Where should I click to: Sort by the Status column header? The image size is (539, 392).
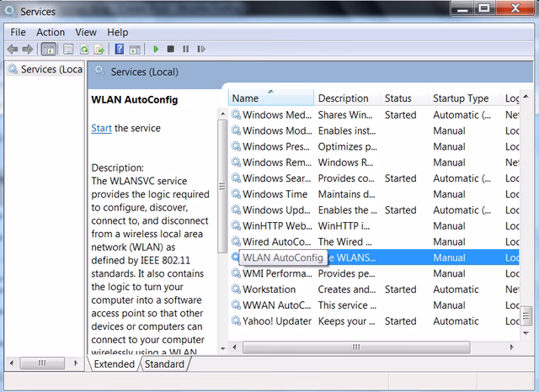[404, 98]
